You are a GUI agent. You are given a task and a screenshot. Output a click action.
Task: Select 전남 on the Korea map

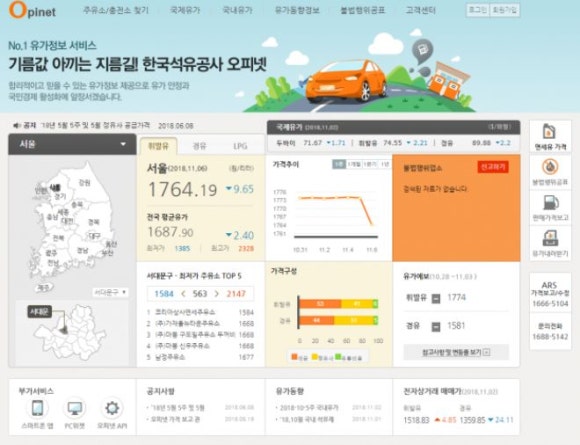(x=53, y=263)
